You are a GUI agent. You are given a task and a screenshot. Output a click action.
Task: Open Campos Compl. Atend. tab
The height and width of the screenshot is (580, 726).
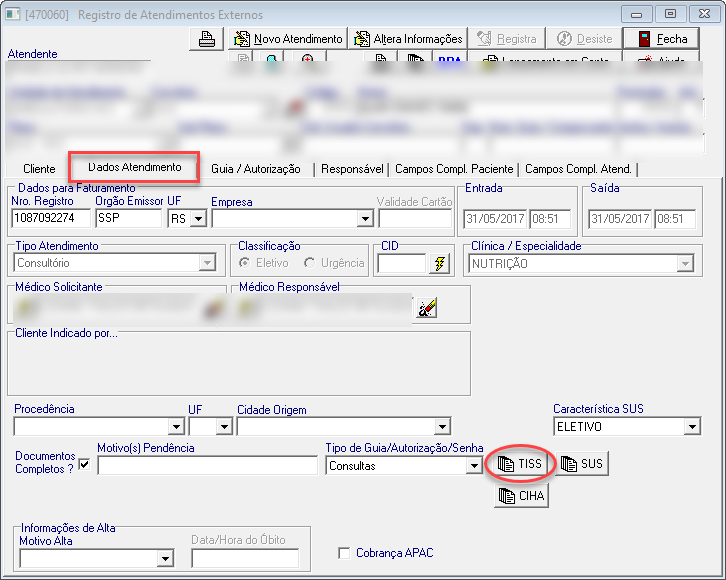click(x=578, y=169)
